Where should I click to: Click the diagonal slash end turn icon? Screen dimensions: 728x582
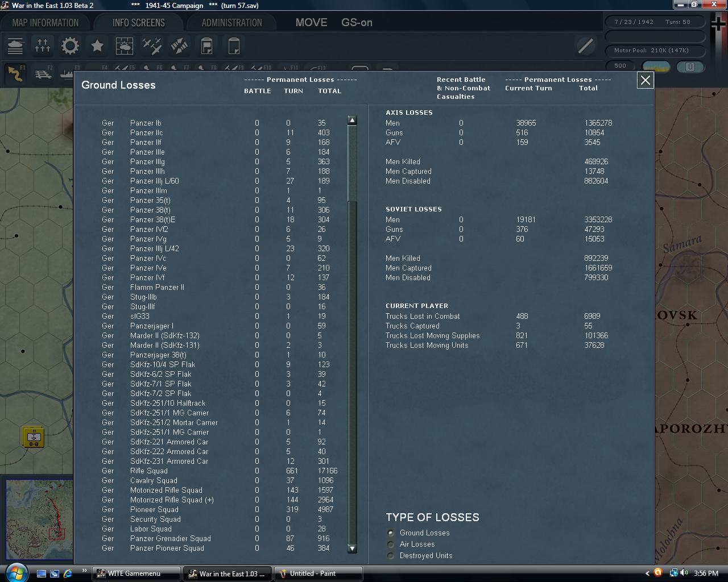(585, 45)
